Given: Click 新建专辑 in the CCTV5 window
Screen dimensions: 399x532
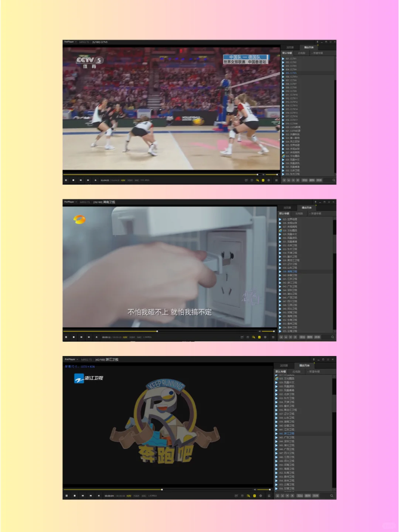Looking at the screenshot, I should [317, 53].
